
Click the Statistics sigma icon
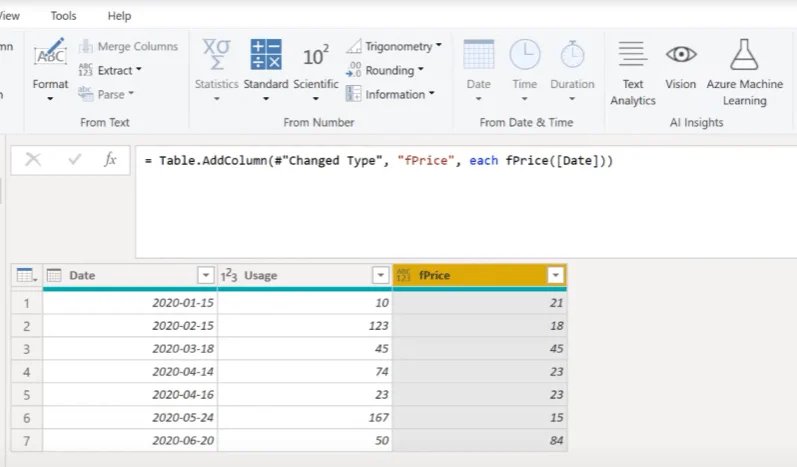tap(217, 54)
